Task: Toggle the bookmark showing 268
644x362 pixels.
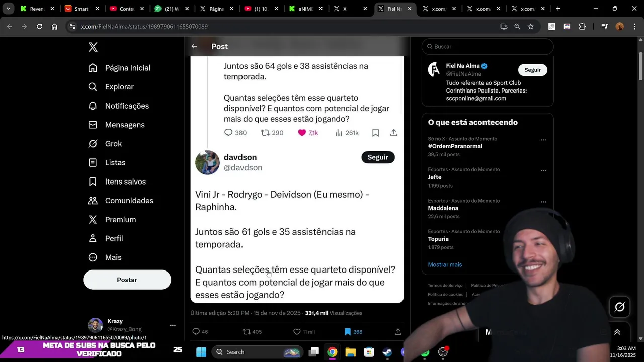Action: [x=347, y=332]
